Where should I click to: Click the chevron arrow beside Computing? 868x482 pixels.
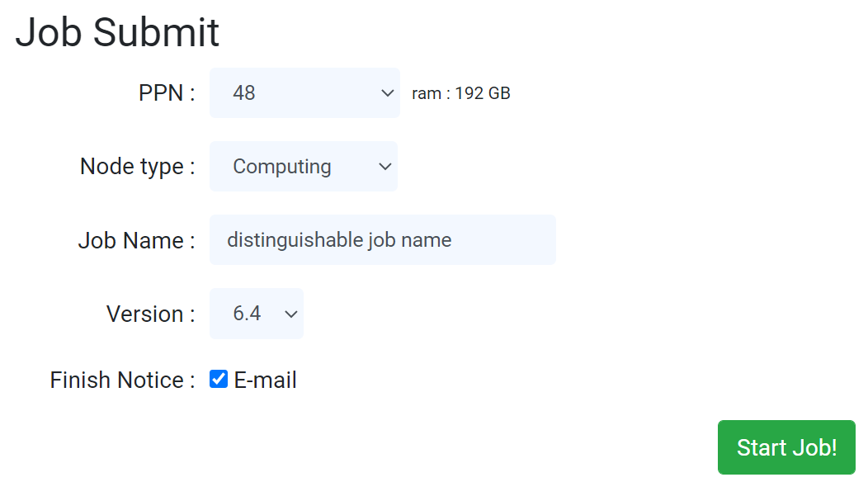point(384,167)
